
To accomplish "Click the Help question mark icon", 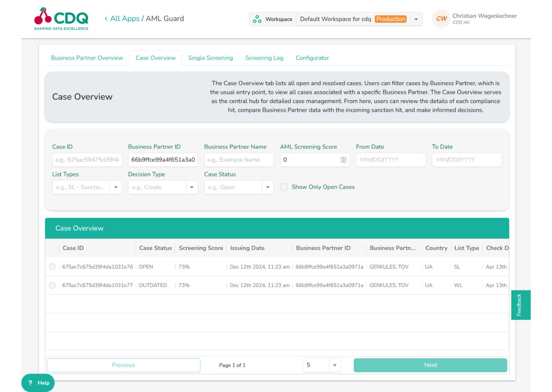I will [30, 383].
